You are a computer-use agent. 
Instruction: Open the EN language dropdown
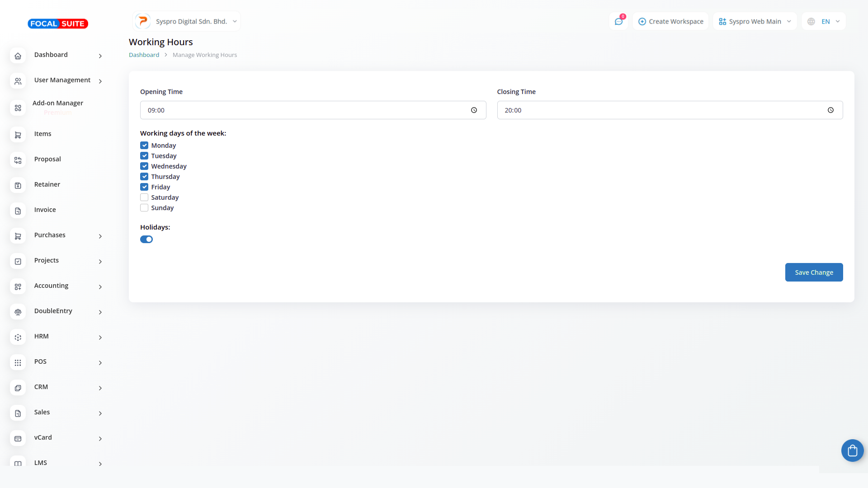click(x=824, y=21)
